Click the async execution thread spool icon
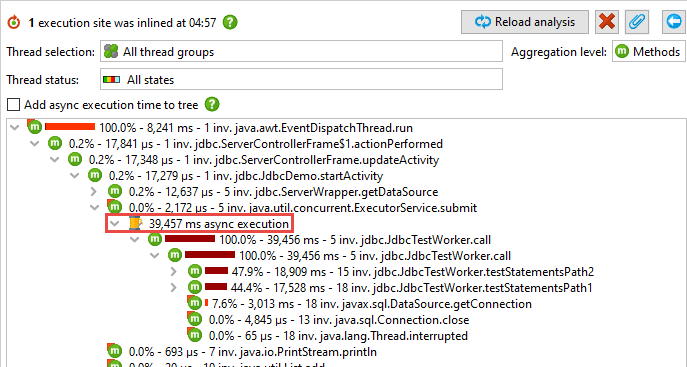 [x=135, y=224]
